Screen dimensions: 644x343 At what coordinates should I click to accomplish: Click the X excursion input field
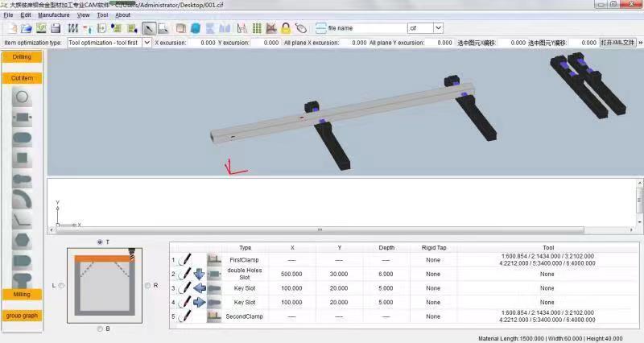point(198,43)
